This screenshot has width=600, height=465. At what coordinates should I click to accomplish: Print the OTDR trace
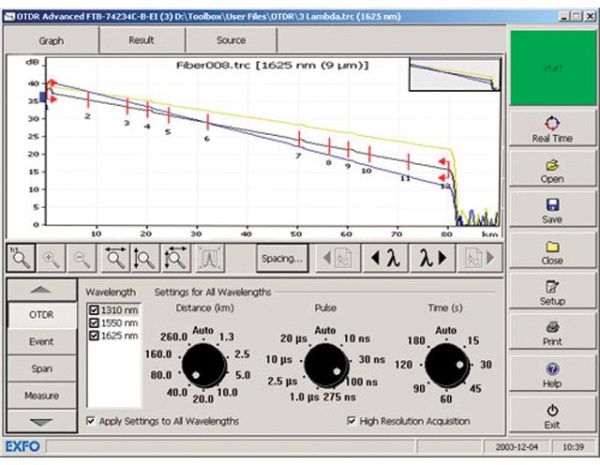(552, 333)
